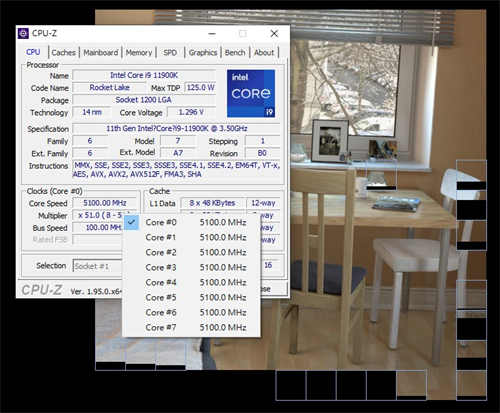Pick Core #5 in the context menu
Screen dimensions: 500x413
191,297
